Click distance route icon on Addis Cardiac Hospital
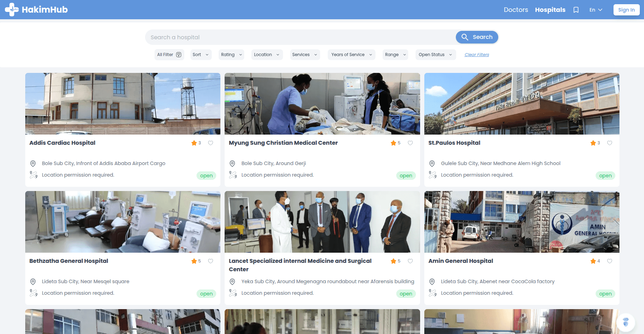The image size is (644, 334). 34,175
